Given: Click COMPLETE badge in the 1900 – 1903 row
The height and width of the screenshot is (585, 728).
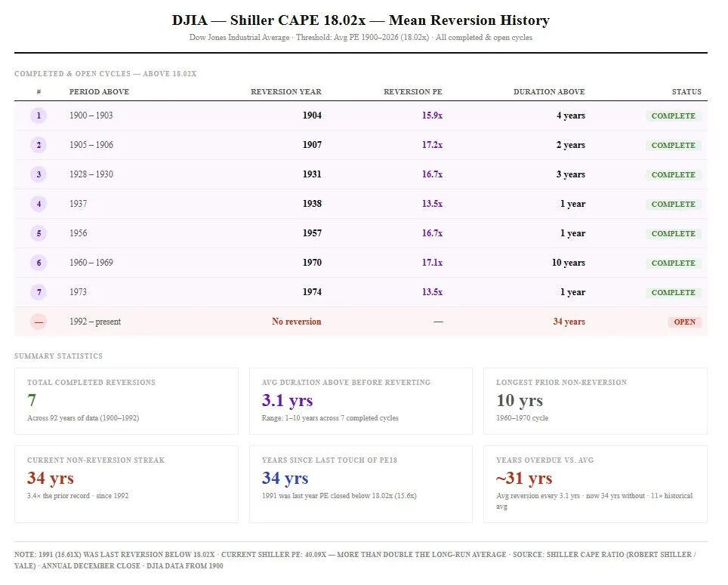Looking at the screenshot, I should click(673, 115).
